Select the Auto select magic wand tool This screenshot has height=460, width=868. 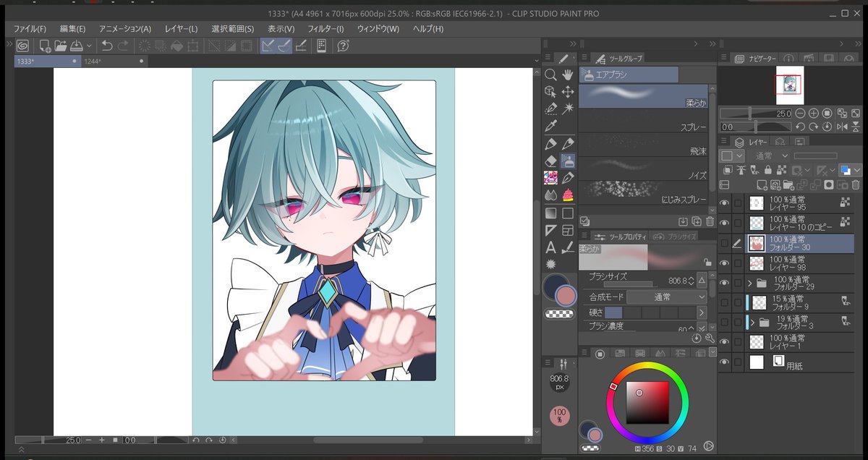click(x=568, y=108)
